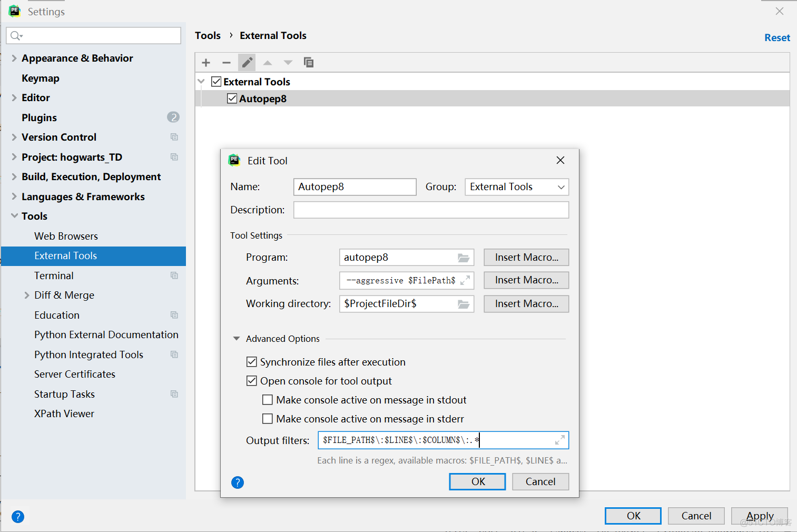Uncheck Open console for tool output
Screen dimensions: 797x532
(252, 381)
